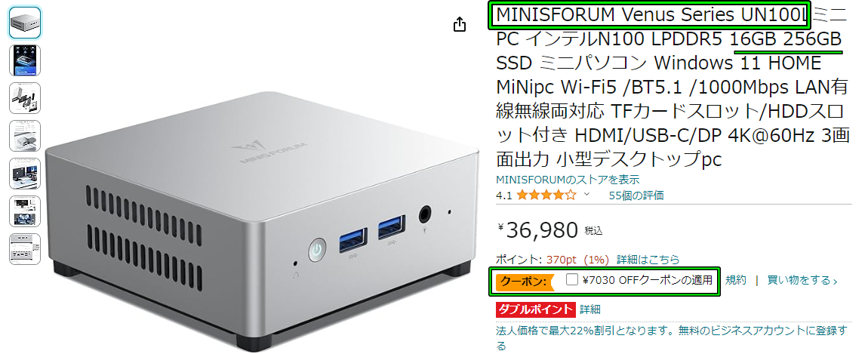Select the third accessories thumbnail

[x=25, y=98]
